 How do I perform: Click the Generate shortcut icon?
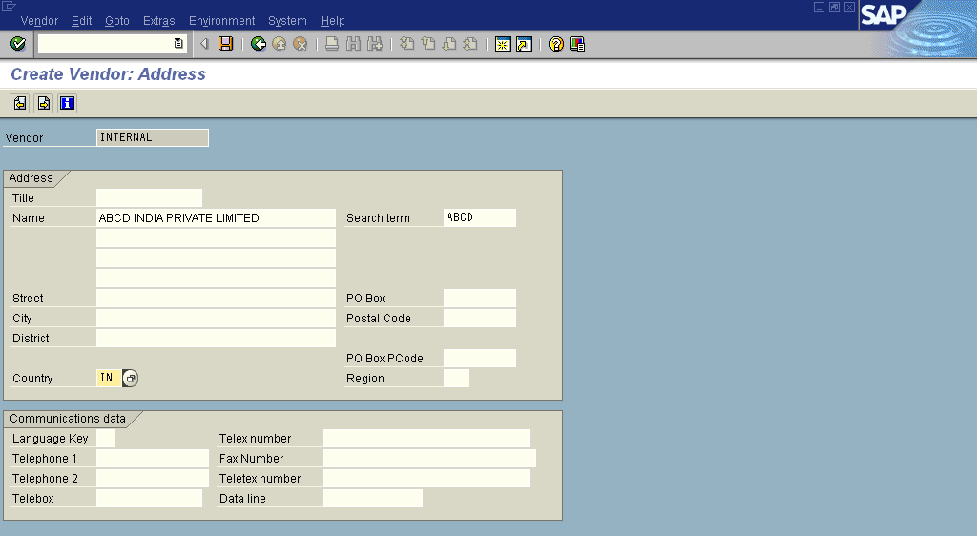coord(523,44)
